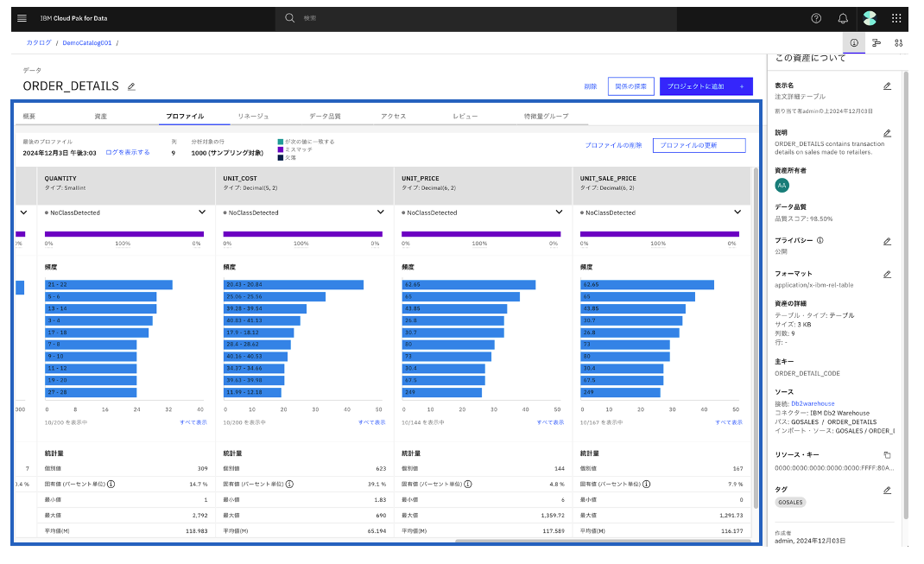Image resolution: width=924 pixels, height=564 pixels.
Task: Click the profile horizontal scrollbar
Action: tap(602, 541)
